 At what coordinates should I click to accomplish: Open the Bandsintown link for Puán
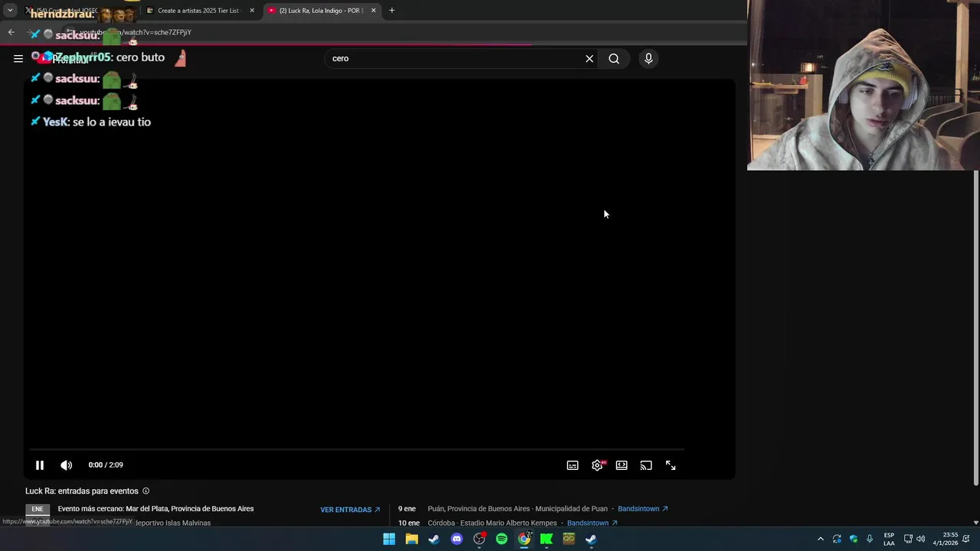(x=643, y=509)
